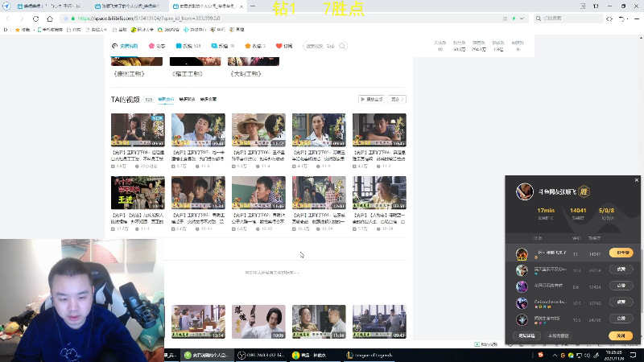This screenshot has height=362, width=644.
Task: Open a new tab with the plus button
Action: point(253,6)
